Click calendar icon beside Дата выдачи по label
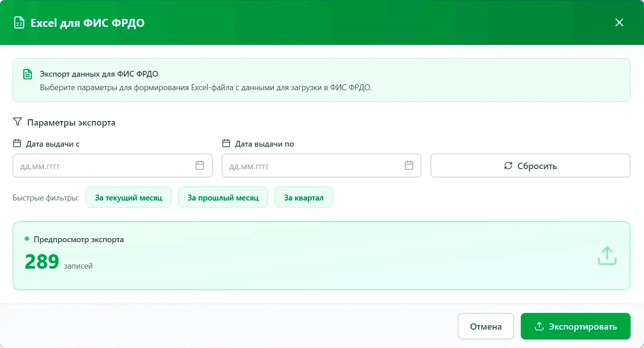 pos(226,144)
